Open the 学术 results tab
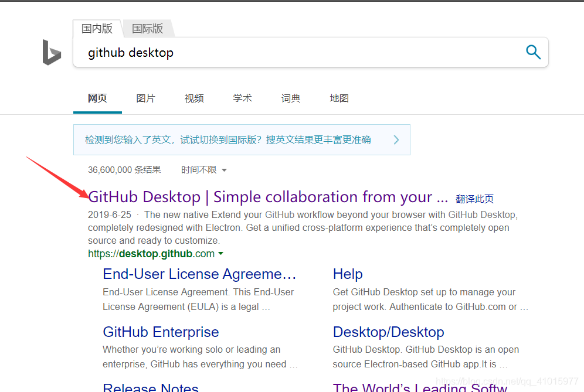584x392 pixels. point(243,98)
